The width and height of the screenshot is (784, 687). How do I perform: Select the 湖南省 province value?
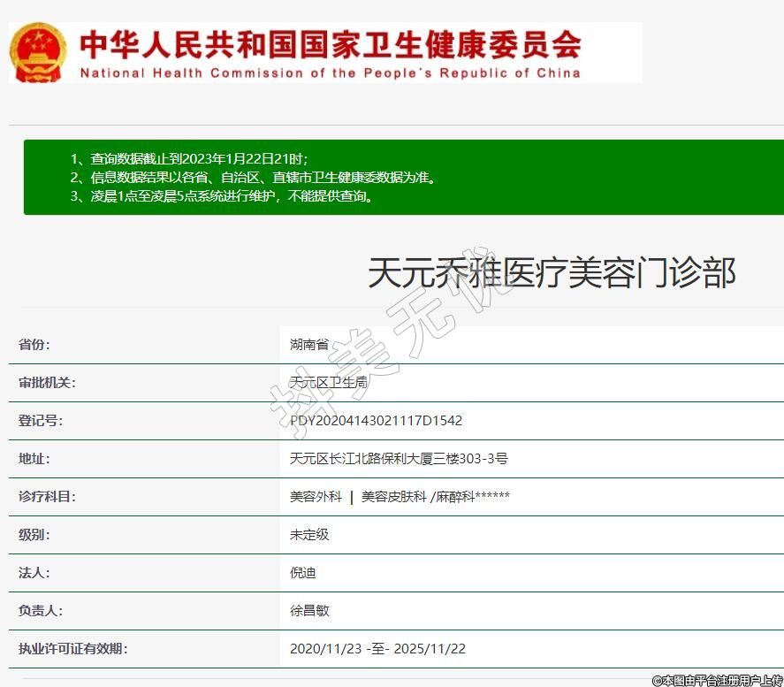309,345
